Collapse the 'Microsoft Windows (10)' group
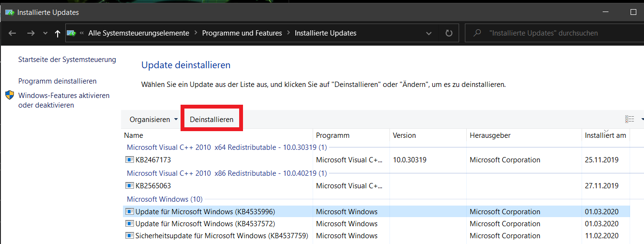 (x=165, y=199)
